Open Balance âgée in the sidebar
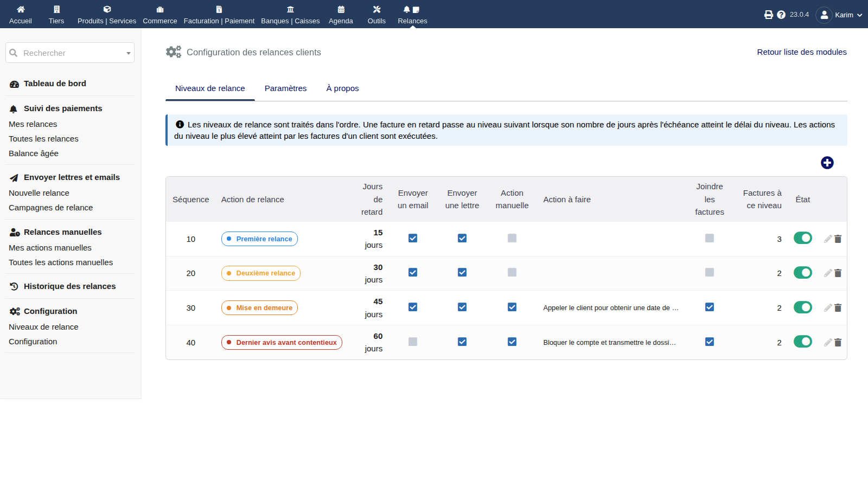Screen dimensions: 868x488 click(34, 153)
